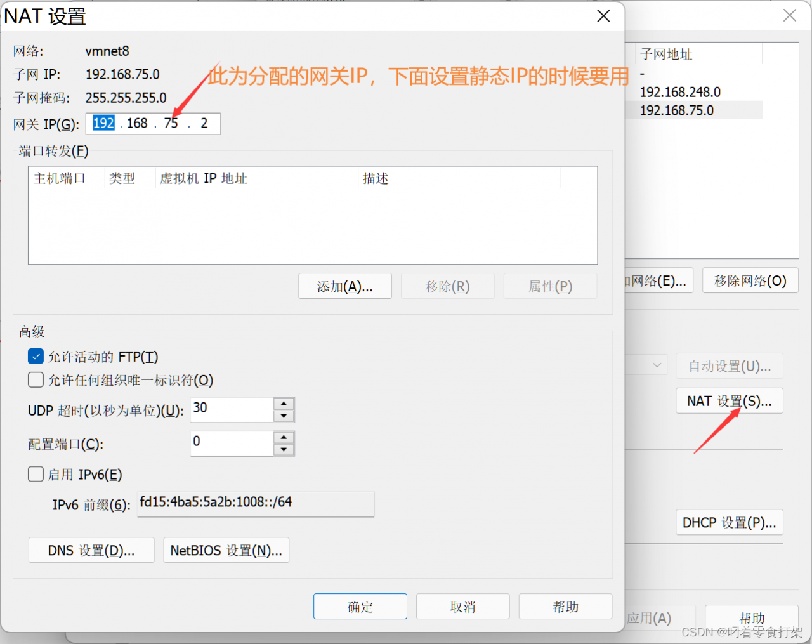The height and width of the screenshot is (644, 812).
Task: Click the 主机端口 column header
Action: tap(67, 178)
